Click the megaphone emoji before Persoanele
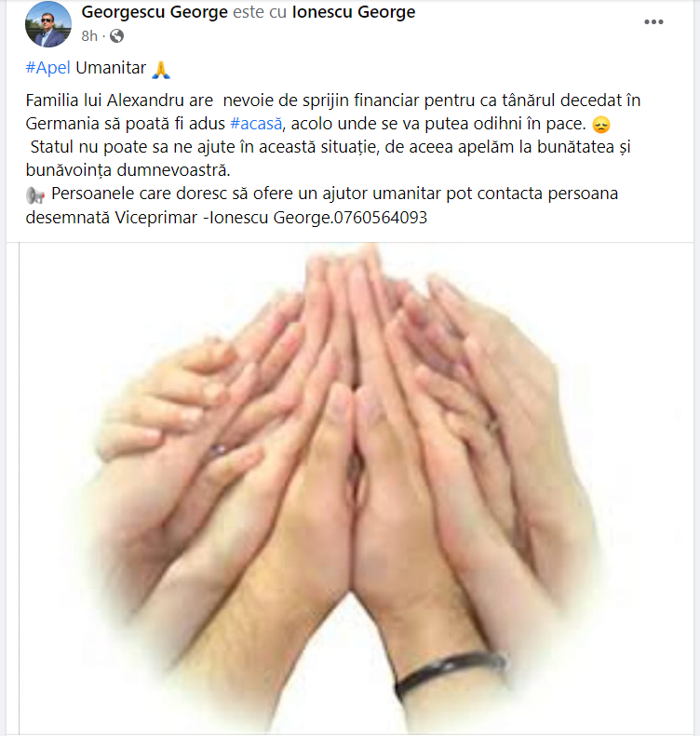Screen dimensions: 700x736 pos(35,195)
